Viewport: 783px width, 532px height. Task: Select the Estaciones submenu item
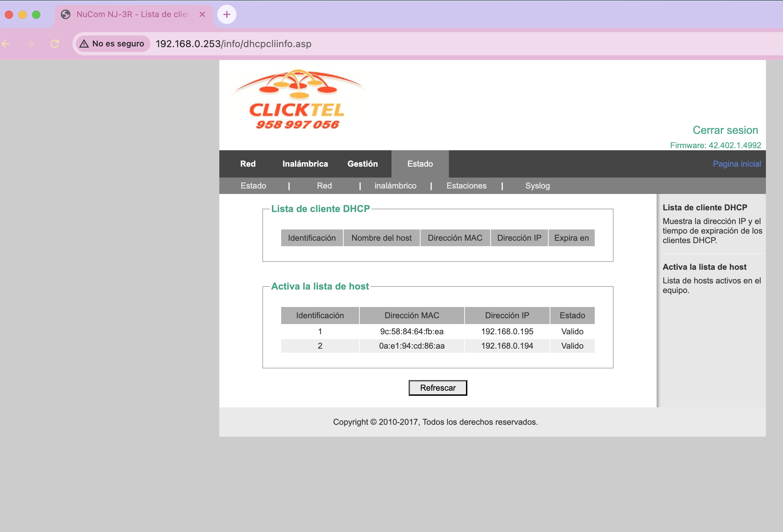467,186
